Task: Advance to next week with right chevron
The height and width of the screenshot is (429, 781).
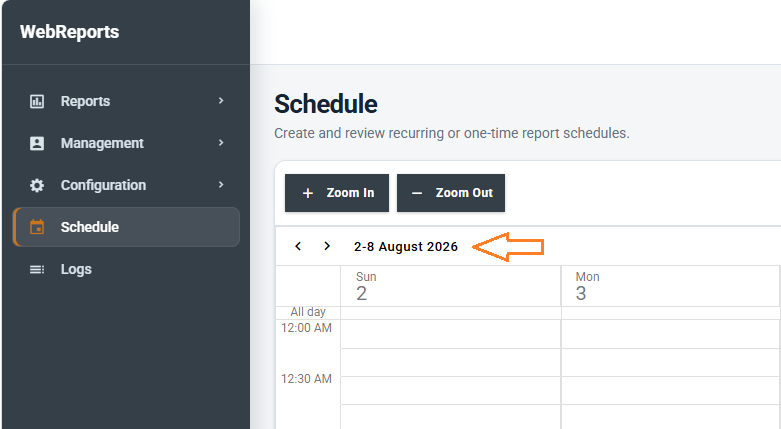Action: 327,246
